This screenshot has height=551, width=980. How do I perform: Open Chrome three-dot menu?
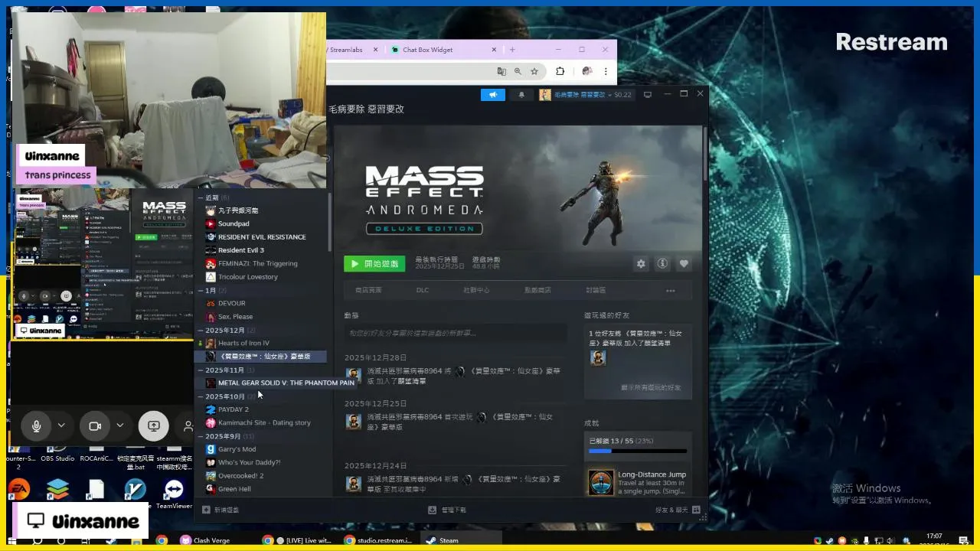point(606,71)
